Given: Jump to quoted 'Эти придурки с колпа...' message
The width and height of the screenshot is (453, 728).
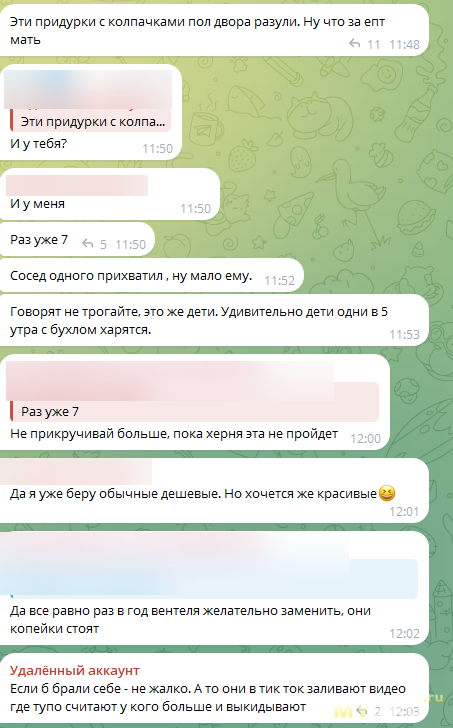Looking at the screenshot, I should (91, 122).
